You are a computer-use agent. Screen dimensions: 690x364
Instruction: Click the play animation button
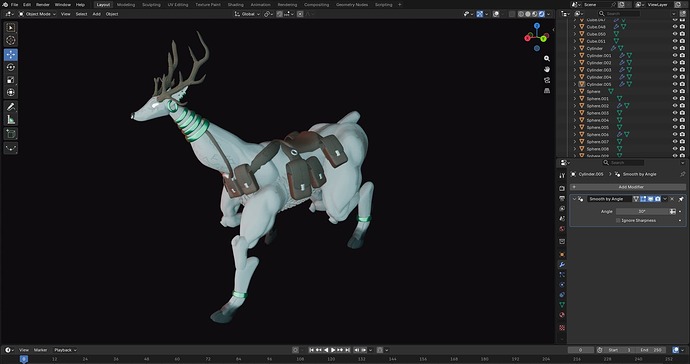pos(333,350)
